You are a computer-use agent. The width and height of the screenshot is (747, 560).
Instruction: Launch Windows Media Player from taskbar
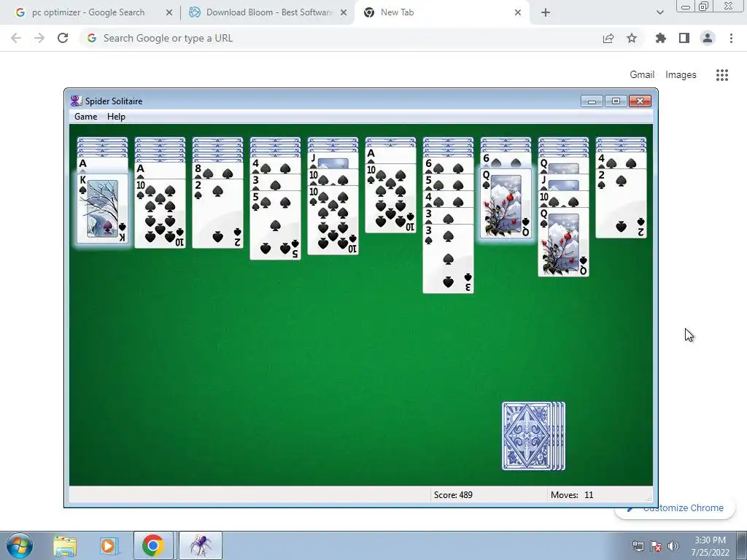[x=108, y=545]
